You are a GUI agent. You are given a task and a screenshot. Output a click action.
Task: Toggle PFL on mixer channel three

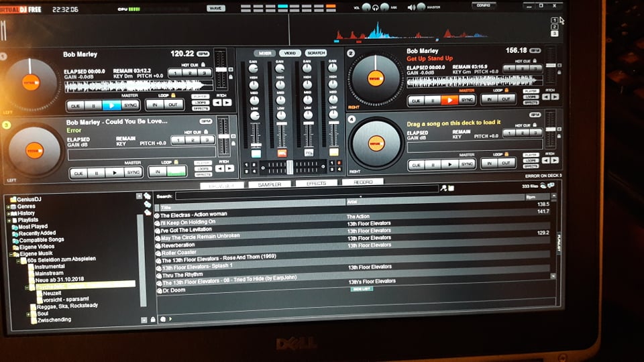[x=309, y=153]
